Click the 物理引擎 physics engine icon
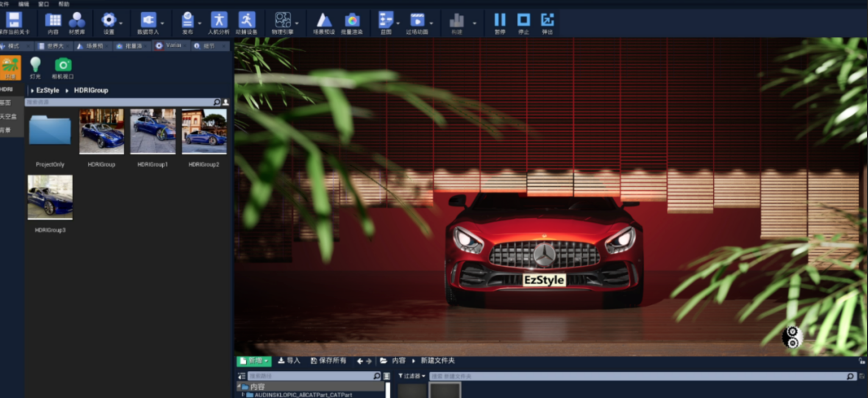 pyautogui.click(x=283, y=20)
